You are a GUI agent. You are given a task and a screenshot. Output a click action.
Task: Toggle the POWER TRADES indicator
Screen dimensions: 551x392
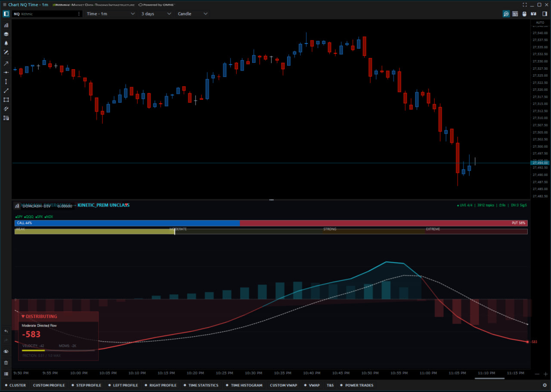point(357,385)
